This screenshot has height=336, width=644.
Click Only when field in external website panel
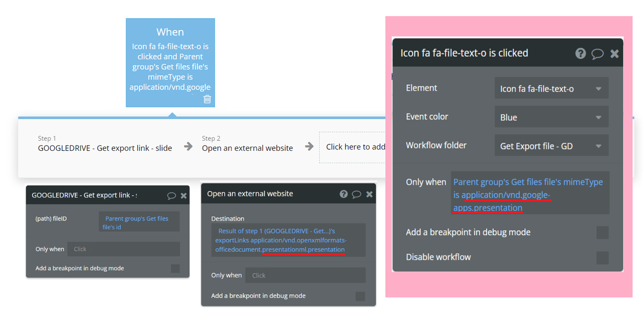click(x=305, y=275)
